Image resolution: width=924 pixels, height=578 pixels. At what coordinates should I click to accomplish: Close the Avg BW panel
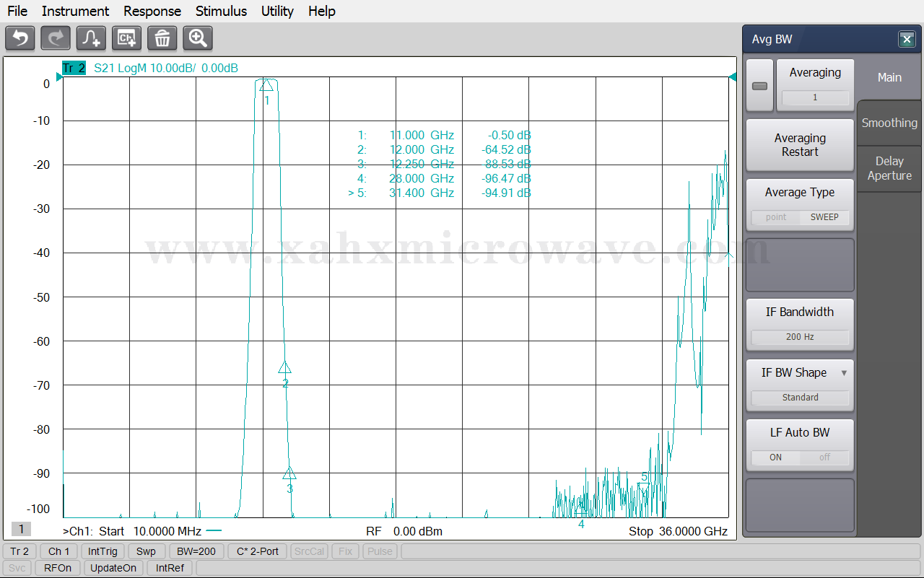click(907, 40)
